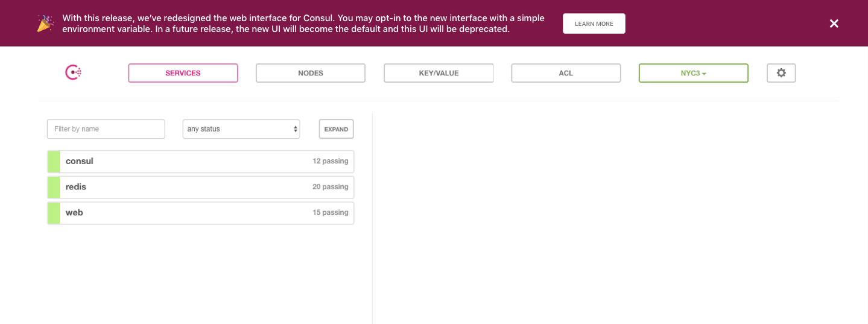Focus the Filter by name field

click(106, 129)
